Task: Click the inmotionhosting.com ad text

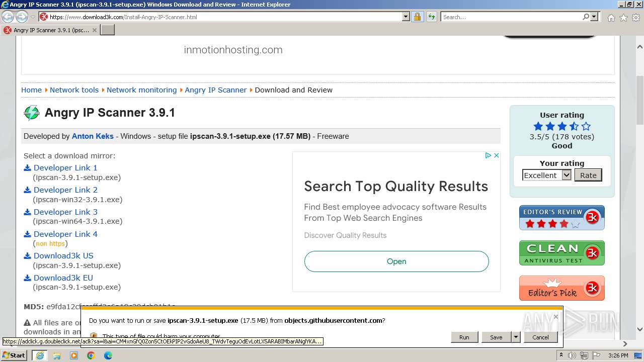Action: [x=233, y=50]
